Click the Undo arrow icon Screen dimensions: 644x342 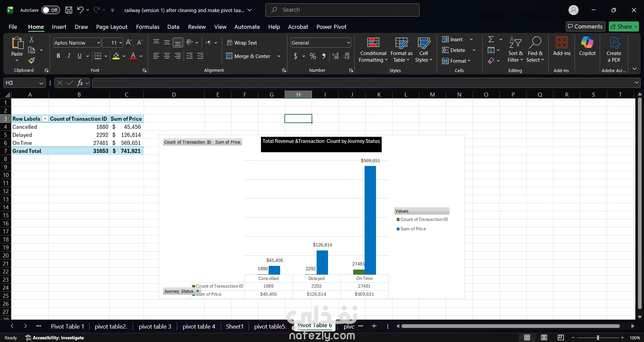(x=80, y=10)
